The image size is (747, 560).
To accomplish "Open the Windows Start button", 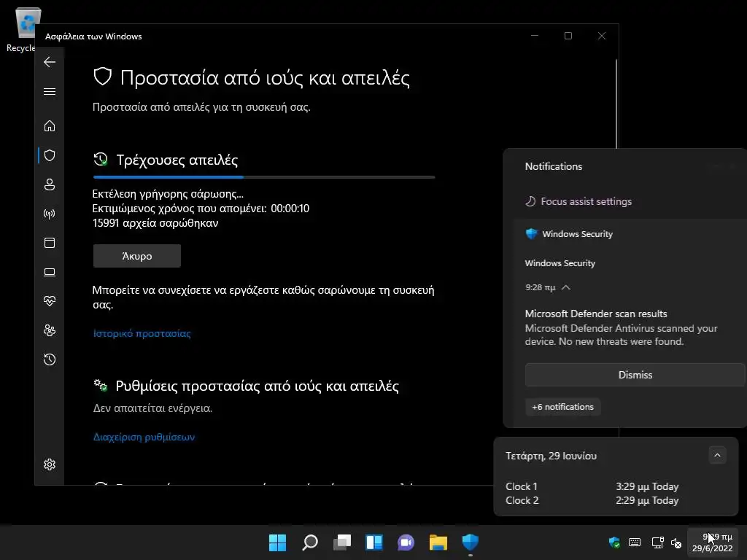I will pyautogui.click(x=277, y=542).
